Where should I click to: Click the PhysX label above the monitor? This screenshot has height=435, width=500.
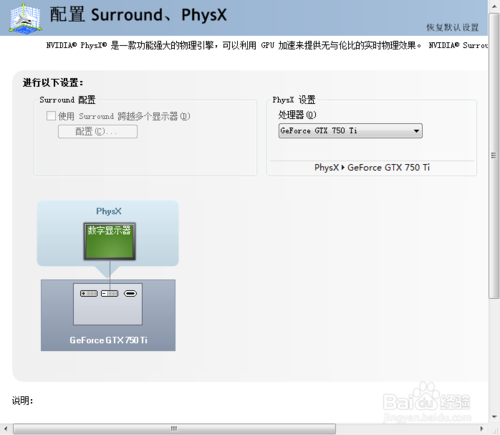coord(109,211)
